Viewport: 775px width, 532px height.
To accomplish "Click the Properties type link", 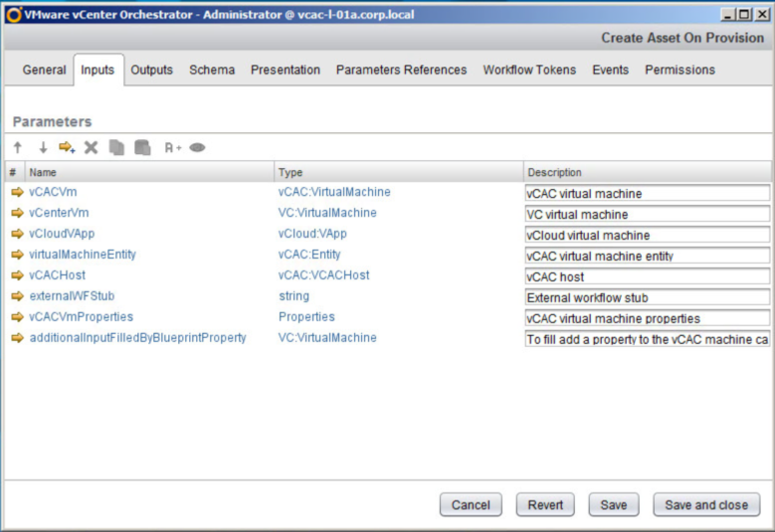I will [306, 316].
